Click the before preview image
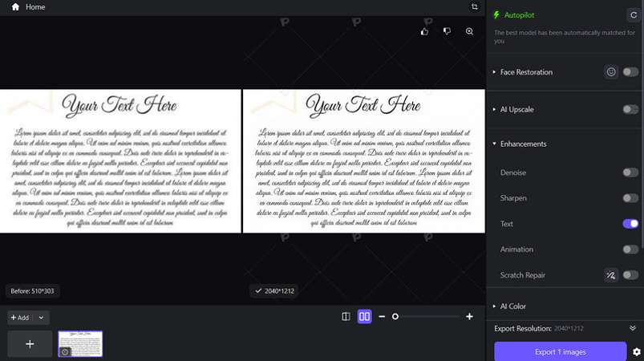Viewport: 644px width, 361px height. click(120, 161)
